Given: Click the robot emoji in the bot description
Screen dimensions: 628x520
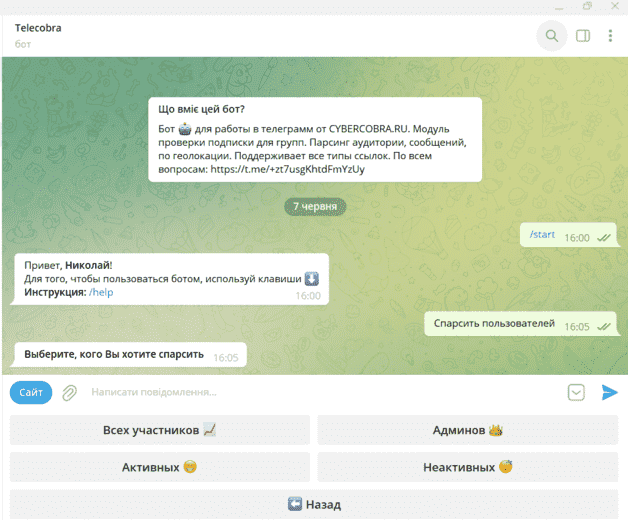Looking at the screenshot, I should (185, 129).
